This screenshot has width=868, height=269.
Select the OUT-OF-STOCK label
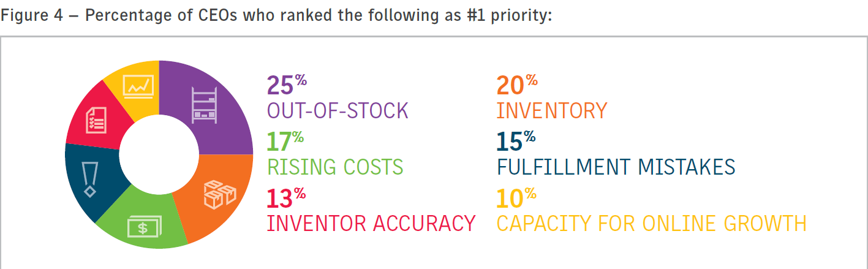(338, 111)
